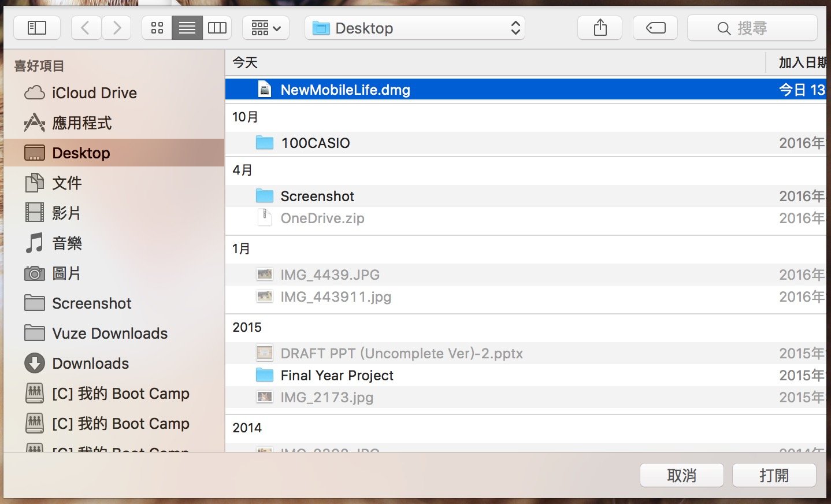Toggle the sidebar visibility button
Image resolution: width=831 pixels, height=504 pixels.
(x=36, y=27)
